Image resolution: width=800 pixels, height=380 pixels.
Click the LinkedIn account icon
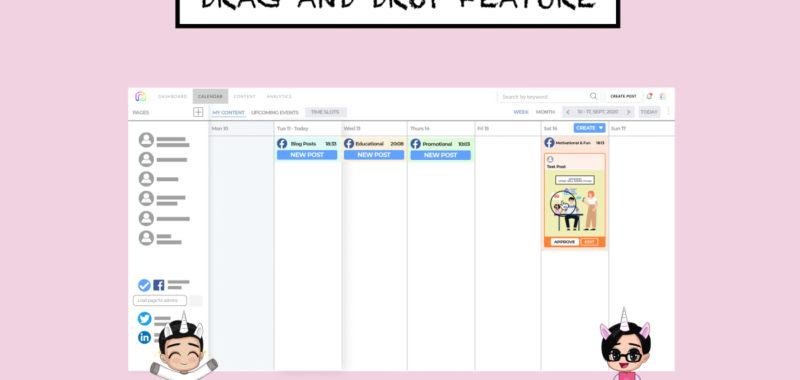coord(144,337)
